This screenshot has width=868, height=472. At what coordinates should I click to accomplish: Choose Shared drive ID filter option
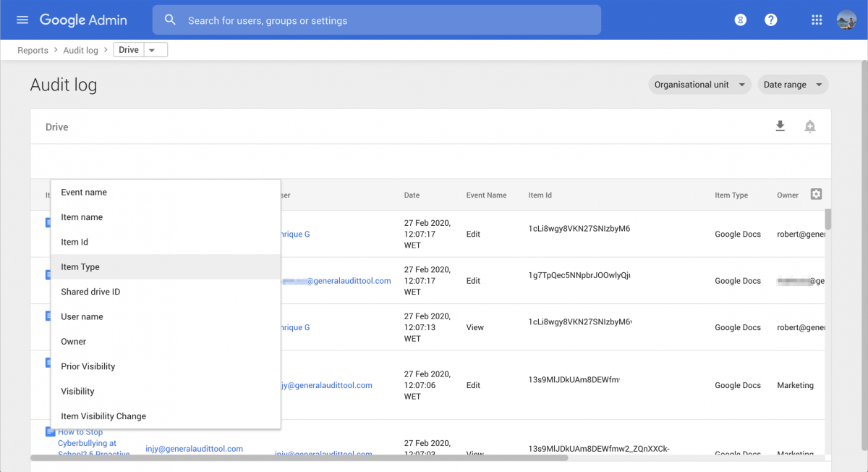tap(166, 292)
